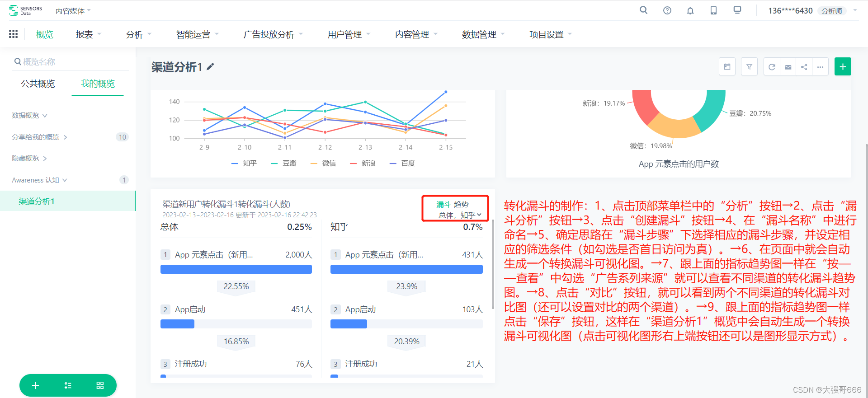This screenshot has height=398, width=868.
Task: Collapse the Awareness 认知 sidebar group
Action: [39, 180]
